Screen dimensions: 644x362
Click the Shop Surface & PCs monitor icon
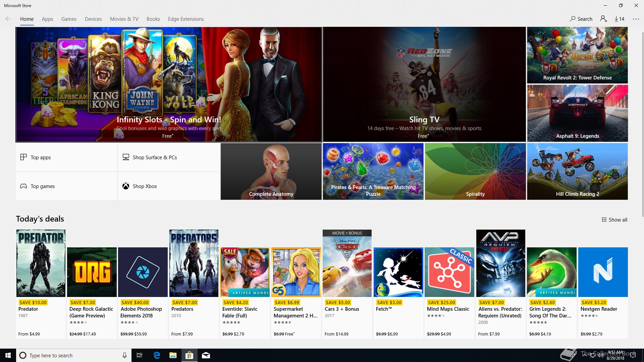126,157
